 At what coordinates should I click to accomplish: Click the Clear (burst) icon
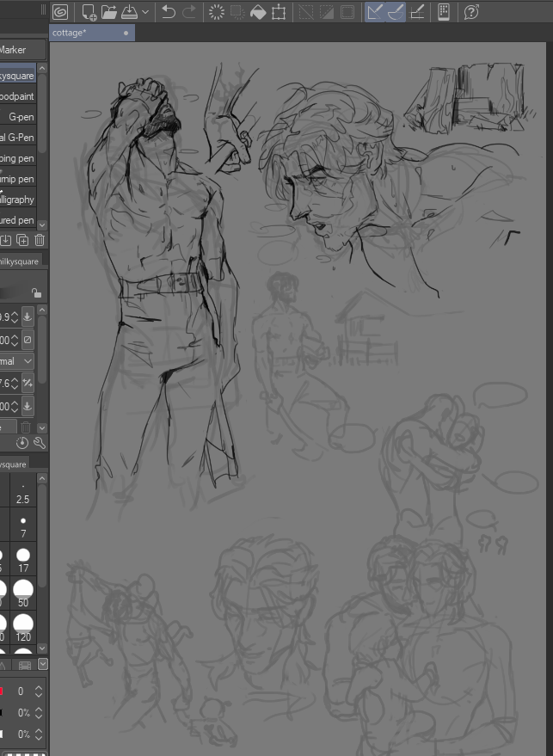[217, 12]
